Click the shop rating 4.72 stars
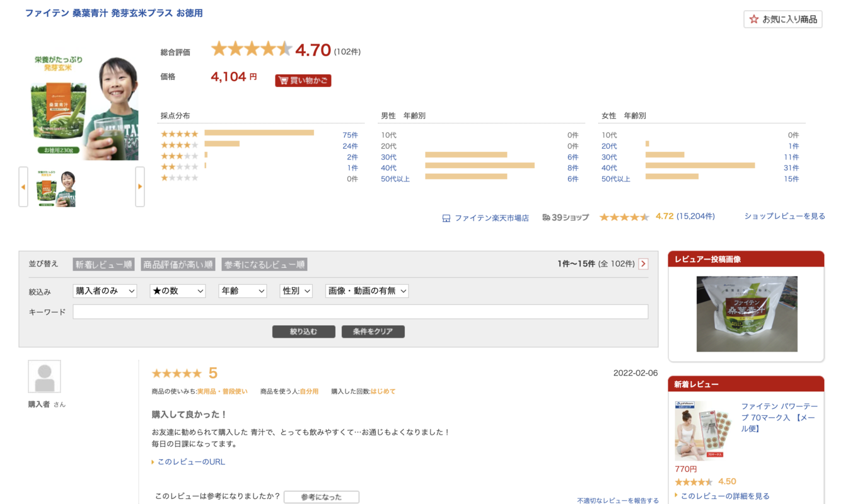Screen dimensions: 848x504 [624, 217]
